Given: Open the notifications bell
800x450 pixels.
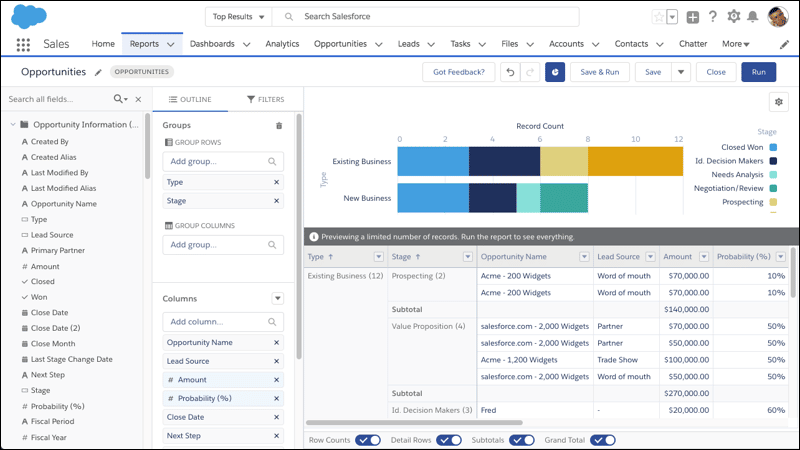Looking at the screenshot, I should coord(753,17).
